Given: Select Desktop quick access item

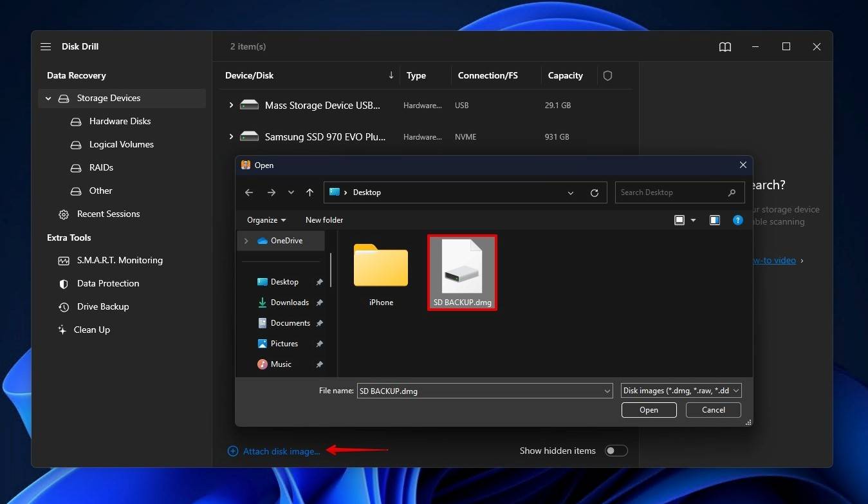Looking at the screenshot, I should point(284,282).
